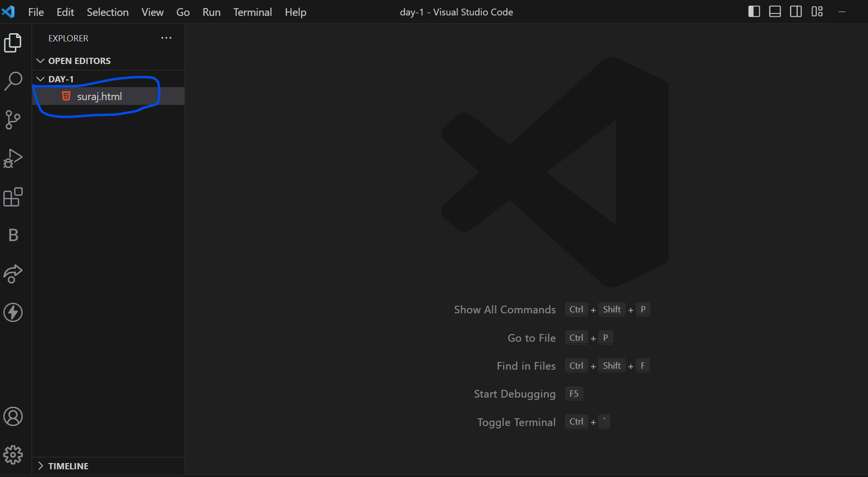Image resolution: width=868 pixels, height=477 pixels.
Task: Open the Search view in the Activity Bar
Action: point(13,81)
